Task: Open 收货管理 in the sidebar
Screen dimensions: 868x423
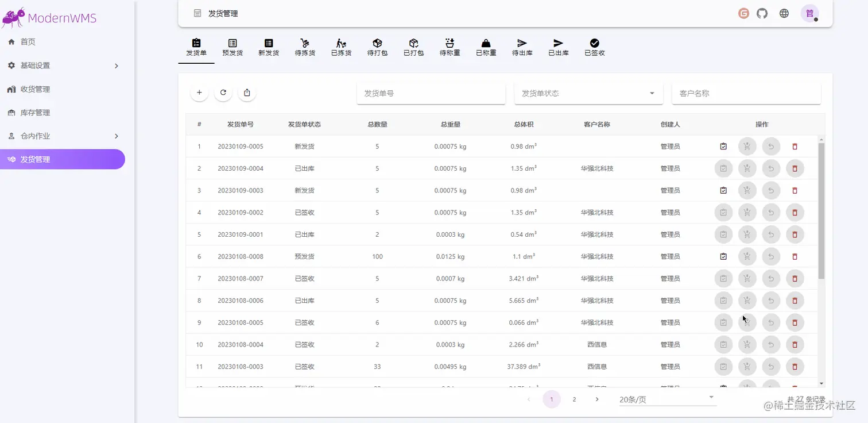Action: click(x=63, y=89)
